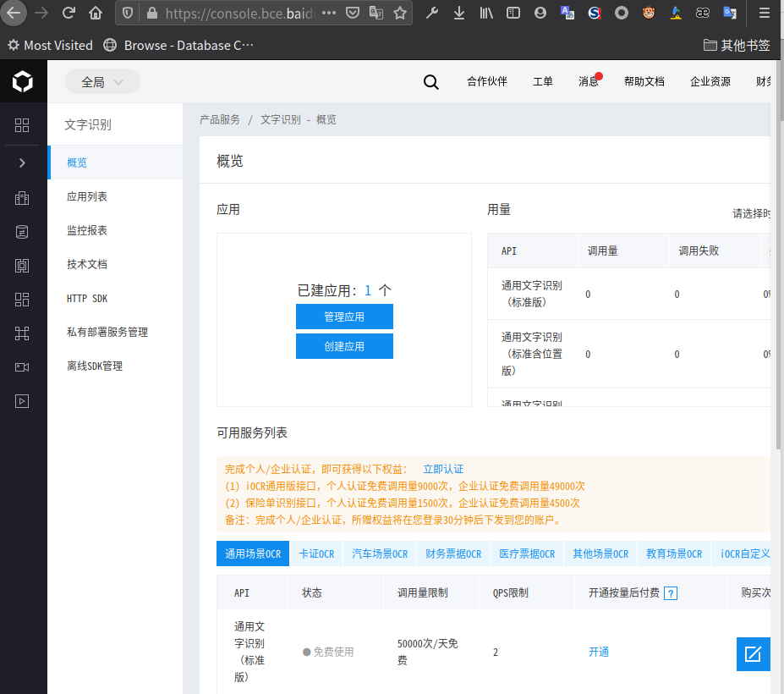The width and height of the screenshot is (784, 694).
Task: Open HTTP SDK in the sidebar
Action: tap(115, 298)
